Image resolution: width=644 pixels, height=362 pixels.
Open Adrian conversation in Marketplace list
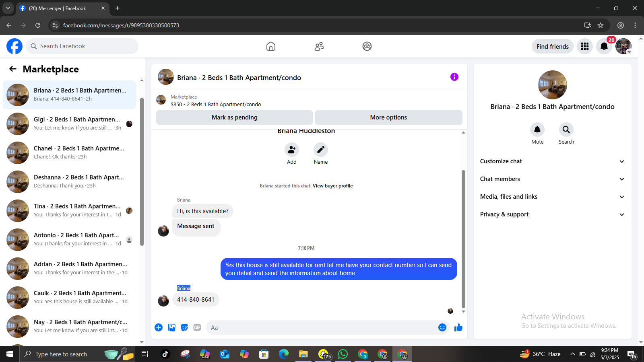pyautogui.click(x=69, y=269)
